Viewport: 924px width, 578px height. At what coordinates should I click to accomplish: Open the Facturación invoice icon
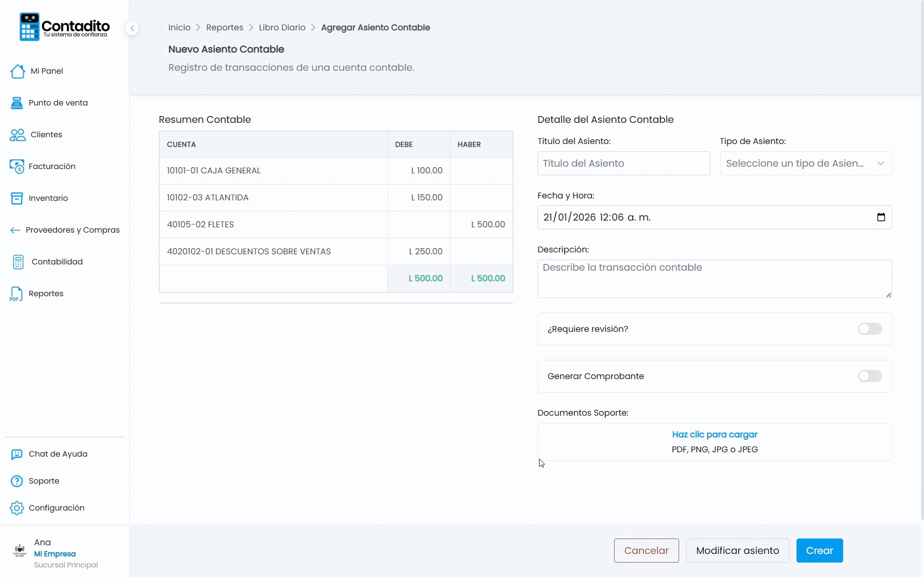coord(17,166)
